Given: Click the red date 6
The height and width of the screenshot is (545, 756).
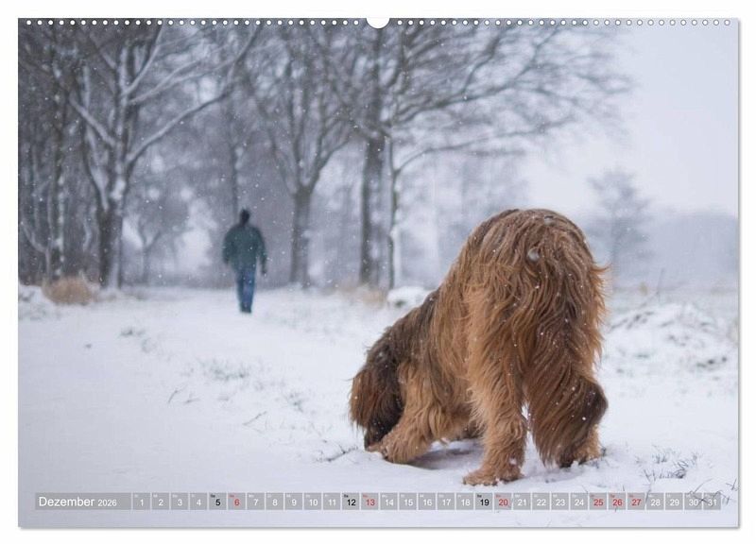Looking at the screenshot, I should pos(236,502).
